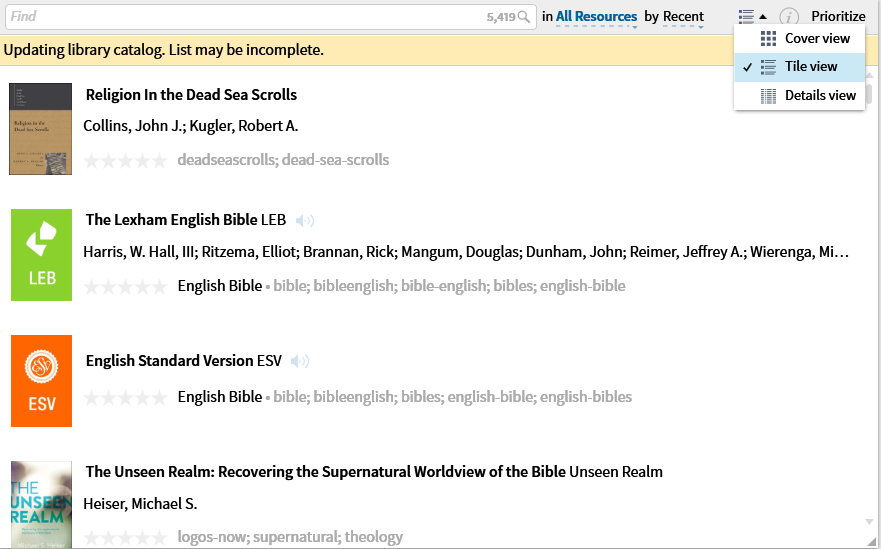Click the tag list for the ESV resource
Viewport: 881px width, 549px height.
click(x=452, y=397)
